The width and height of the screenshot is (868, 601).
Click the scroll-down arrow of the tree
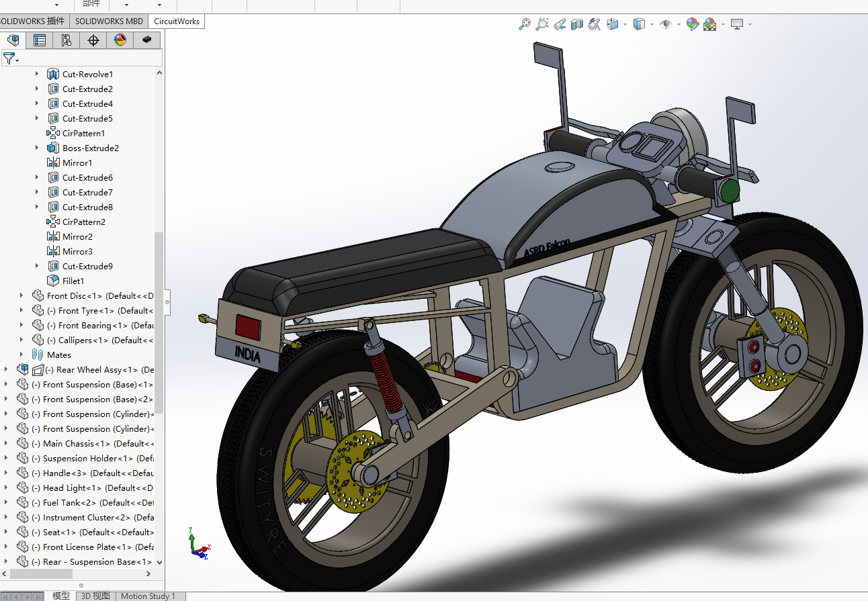pos(159,562)
